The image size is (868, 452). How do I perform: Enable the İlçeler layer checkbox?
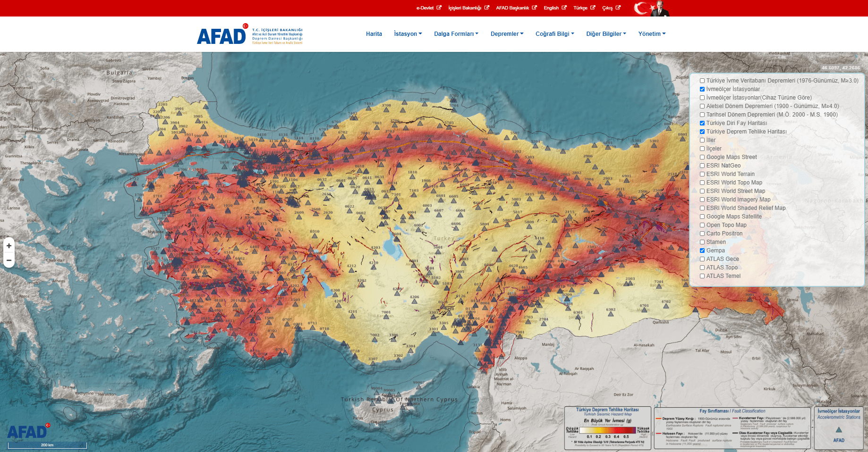coord(702,149)
